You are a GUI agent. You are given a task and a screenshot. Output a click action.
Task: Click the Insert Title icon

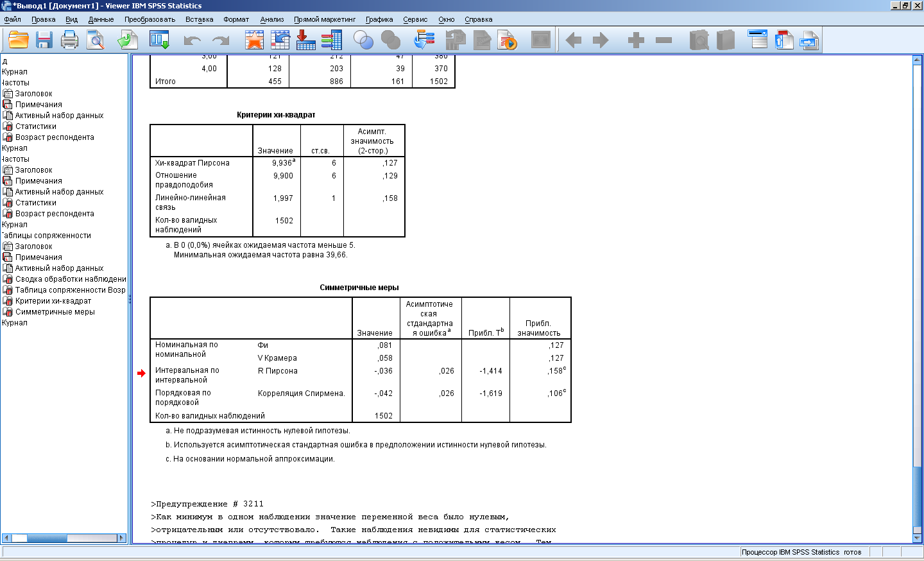coord(783,40)
